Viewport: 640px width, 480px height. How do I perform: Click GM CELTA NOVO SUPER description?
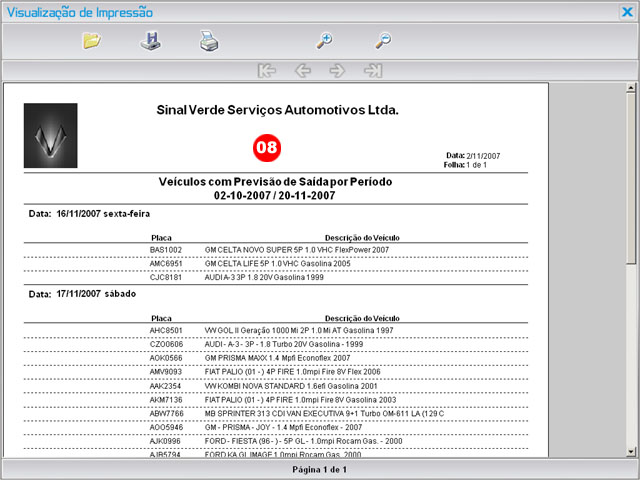[297, 250]
